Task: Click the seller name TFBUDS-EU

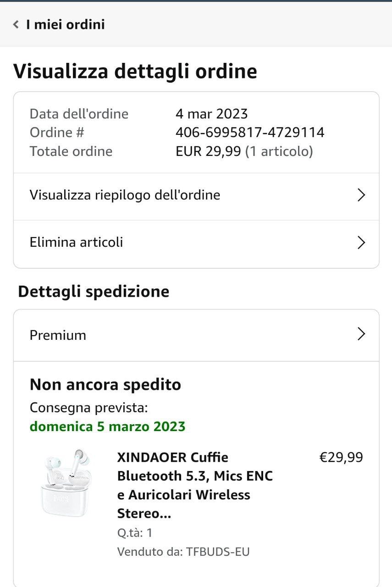Action: click(x=218, y=551)
